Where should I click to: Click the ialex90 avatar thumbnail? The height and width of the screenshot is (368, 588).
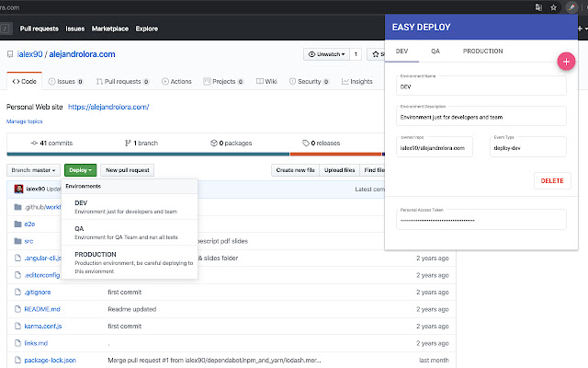(18, 189)
